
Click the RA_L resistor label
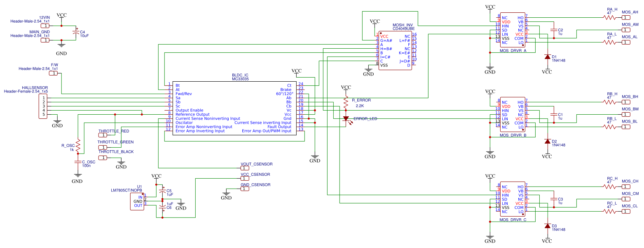click(x=612, y=34)
